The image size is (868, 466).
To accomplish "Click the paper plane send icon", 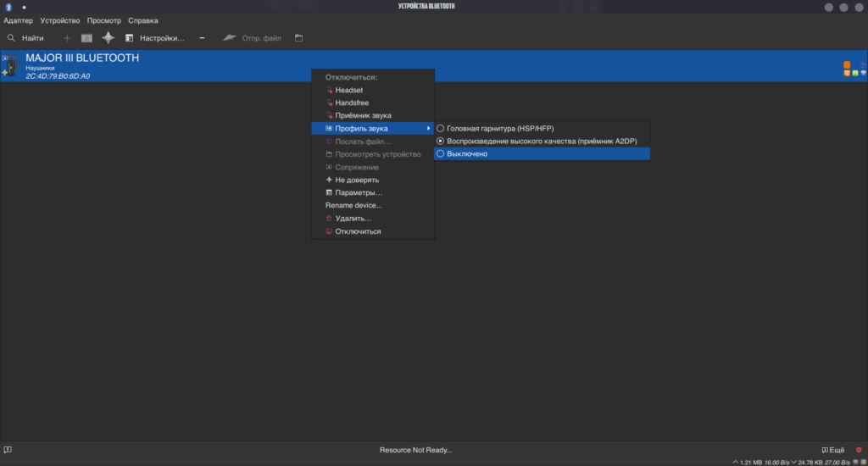I will tap(229, 37).
